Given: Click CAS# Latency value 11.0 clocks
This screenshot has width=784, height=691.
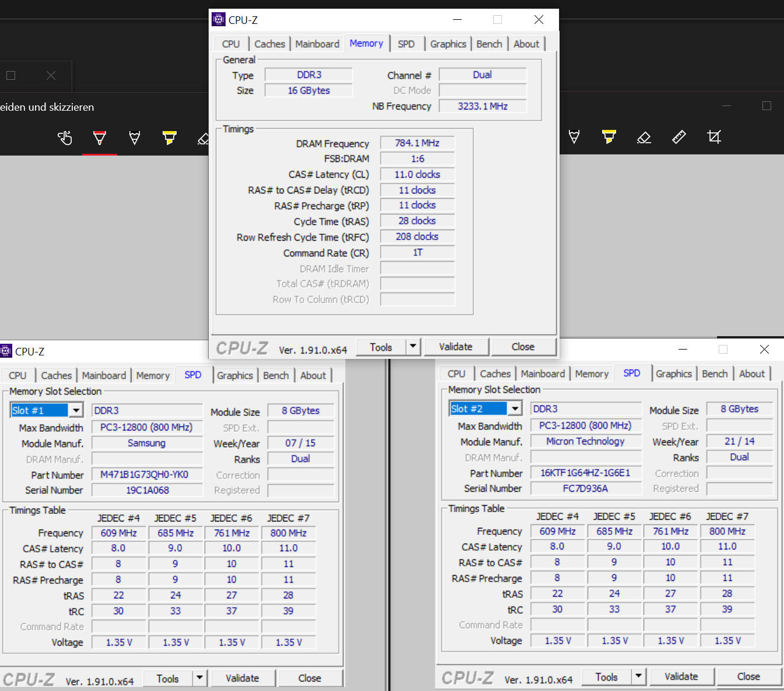Looking at the screenshot, I should click(417, 174).
